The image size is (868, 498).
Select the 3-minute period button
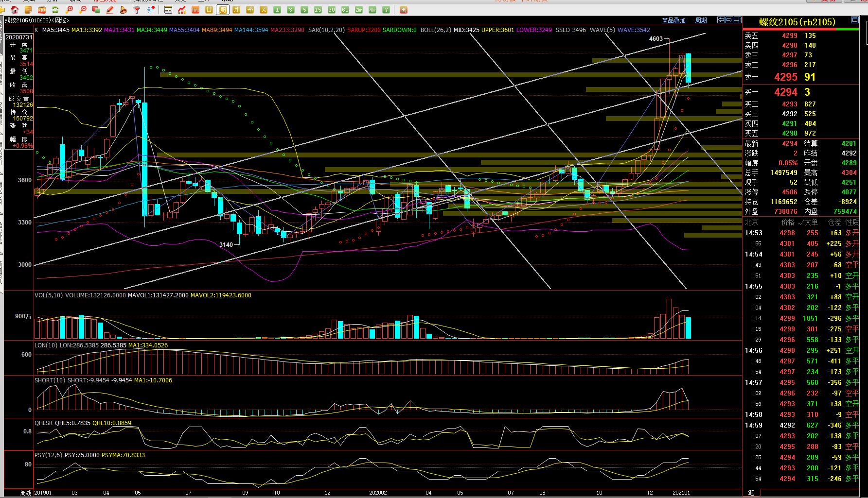291,10
